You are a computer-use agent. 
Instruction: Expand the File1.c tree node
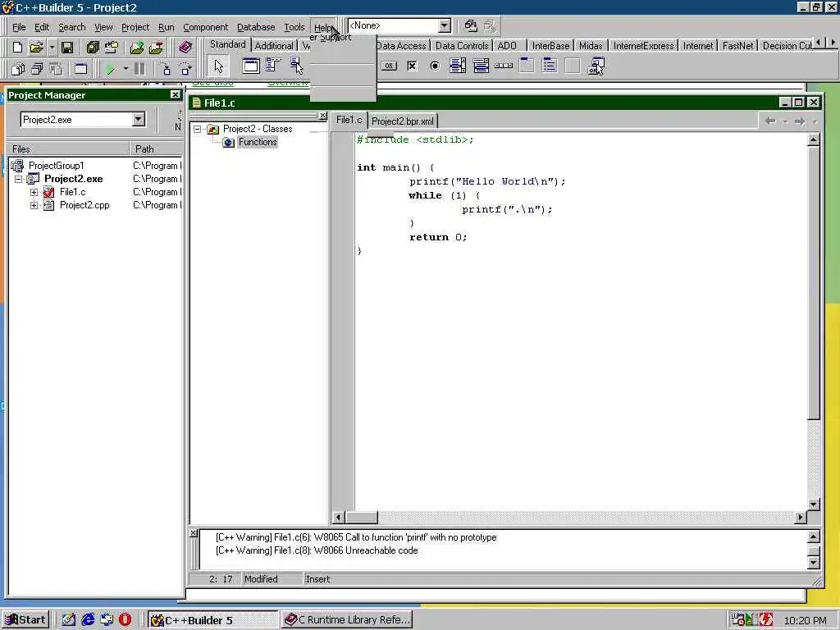(34, 192)
